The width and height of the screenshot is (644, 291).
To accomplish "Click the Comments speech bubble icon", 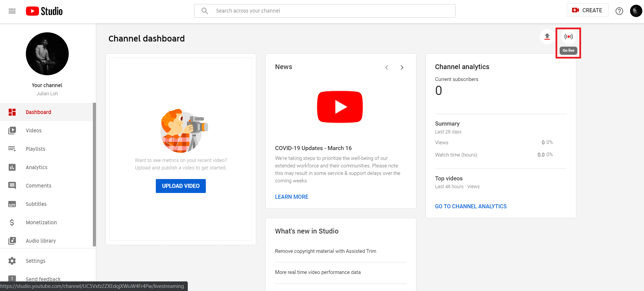I will click(x=12, y=185).
